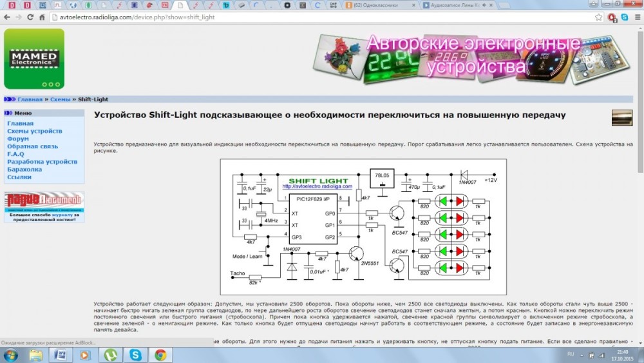
Task: Open Форум menu item
Action: coord(17,139)
